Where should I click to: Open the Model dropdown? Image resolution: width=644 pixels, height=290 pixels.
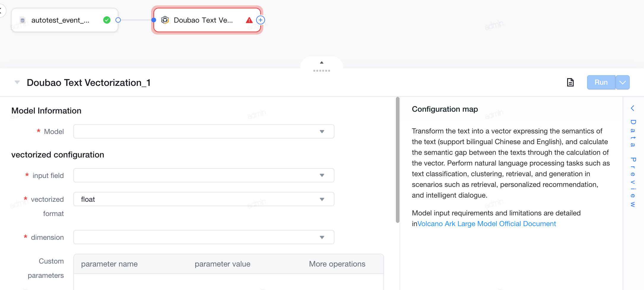tap(204, 131)
